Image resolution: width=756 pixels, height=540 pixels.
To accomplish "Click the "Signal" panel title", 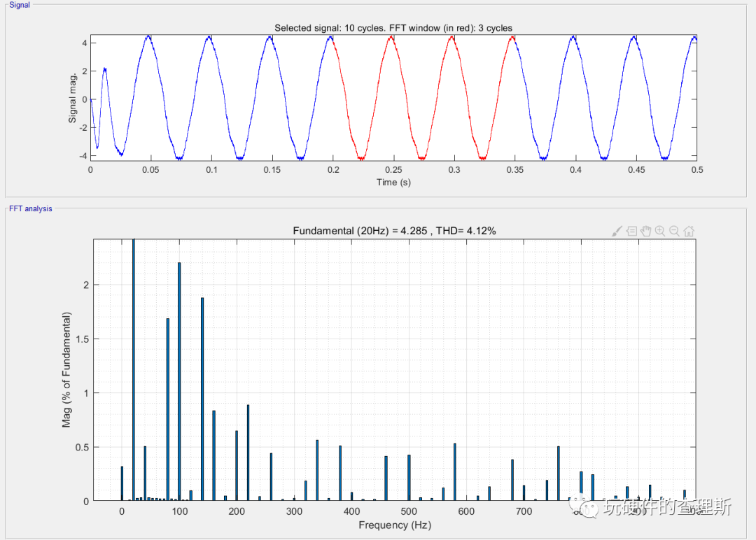I will (20, 5).
